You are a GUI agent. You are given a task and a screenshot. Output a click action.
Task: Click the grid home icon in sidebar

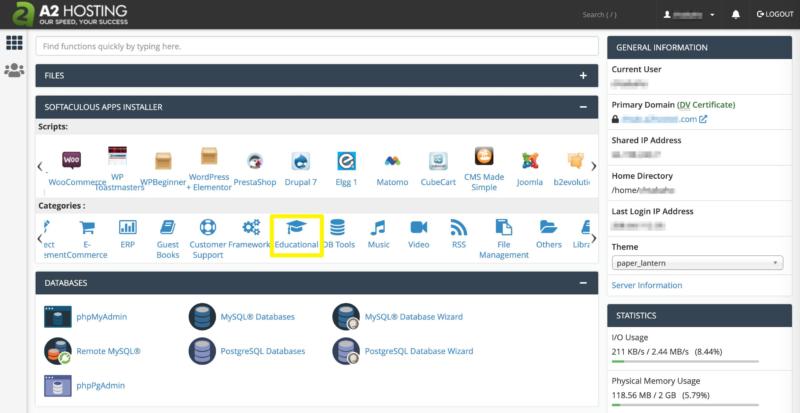(14, 43)
